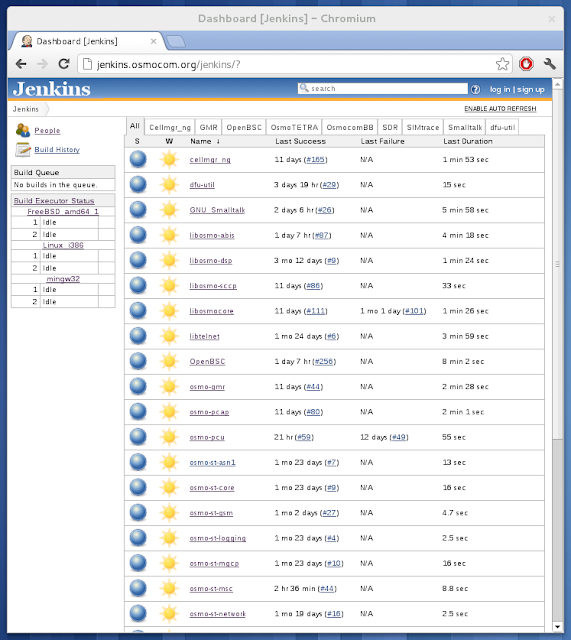Click the browser forward arrow
Image resolution: width=571 pixels, height=640 pixels.
(x=42, y=64)
